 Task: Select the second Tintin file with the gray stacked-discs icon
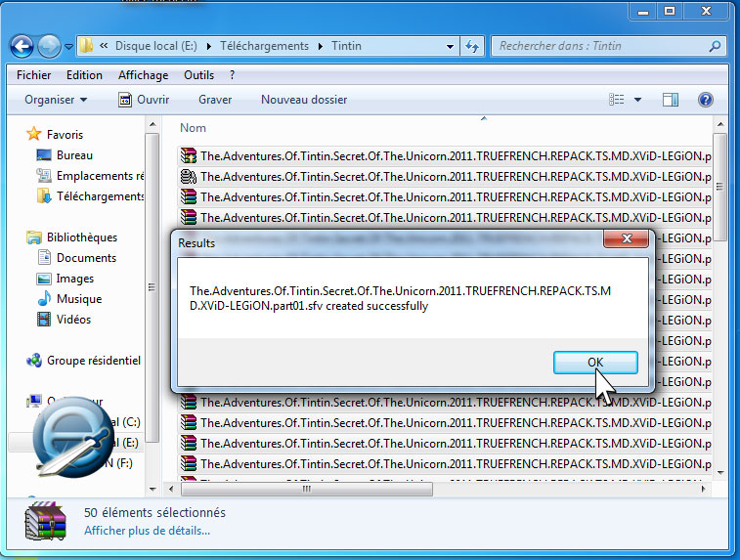445,177
